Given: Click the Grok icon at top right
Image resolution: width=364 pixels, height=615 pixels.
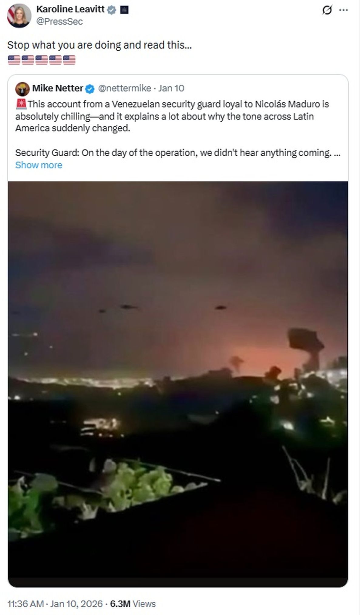Looking at the screenshot, I should pos(327,11).
